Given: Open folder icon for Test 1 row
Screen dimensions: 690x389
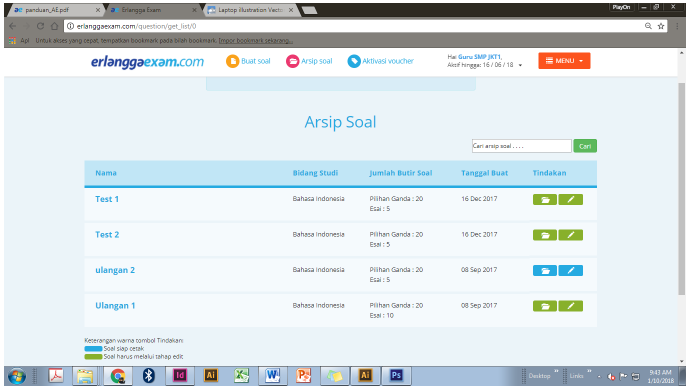Looking at the screenshot, I should [x=545, y=199].
